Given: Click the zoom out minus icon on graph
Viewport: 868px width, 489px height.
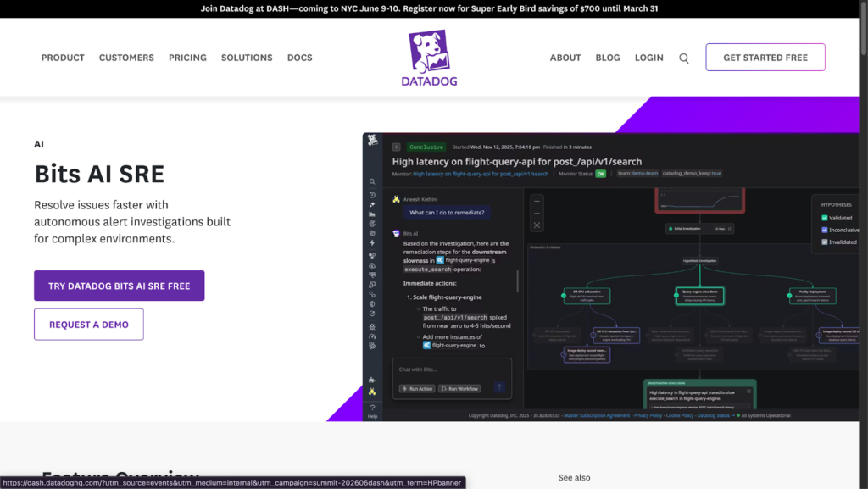Looking at the screenshot, I should [x=537, y=214].
